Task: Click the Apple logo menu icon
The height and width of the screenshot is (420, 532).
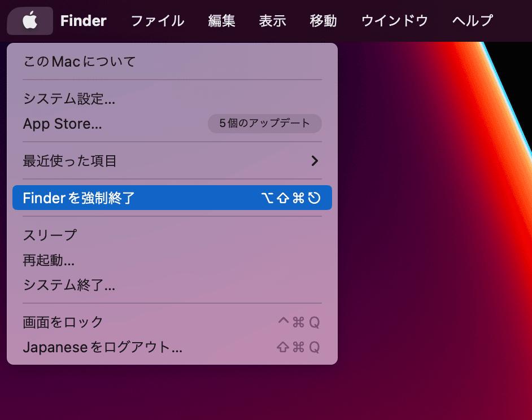Action: (30, 21)
